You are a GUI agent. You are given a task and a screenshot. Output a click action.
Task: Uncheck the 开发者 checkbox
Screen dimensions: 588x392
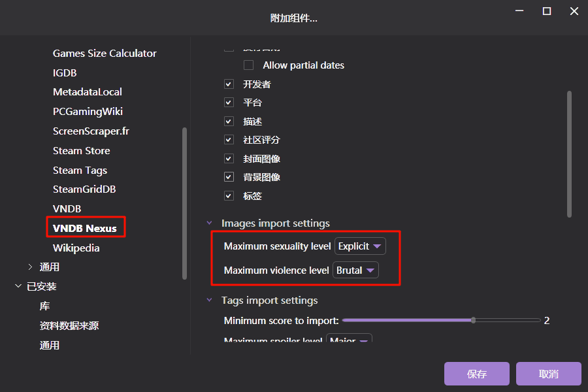(229, 84)
